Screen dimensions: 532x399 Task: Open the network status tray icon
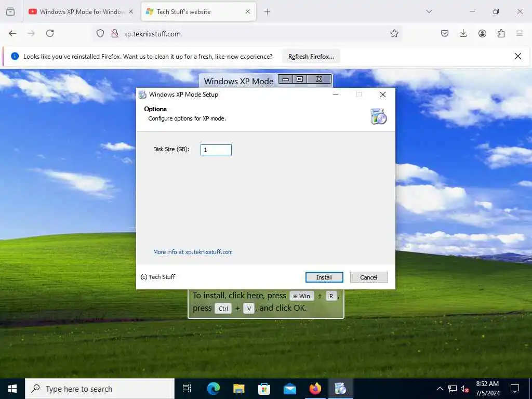(x=453, y=389)
